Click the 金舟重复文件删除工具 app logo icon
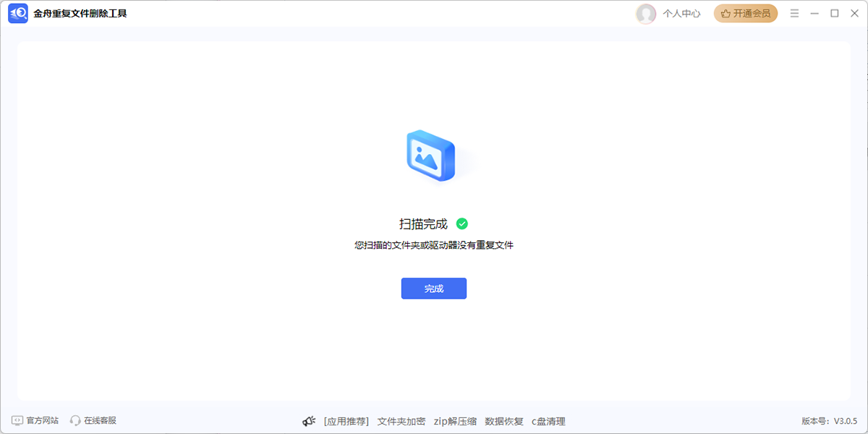The image size is (868, 434). point(18,13)
